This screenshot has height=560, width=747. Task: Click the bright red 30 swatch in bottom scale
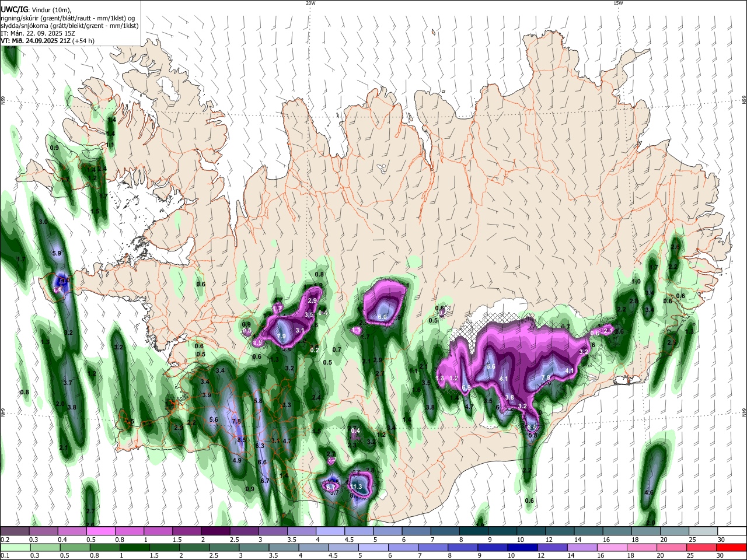[x=731, y=547]
